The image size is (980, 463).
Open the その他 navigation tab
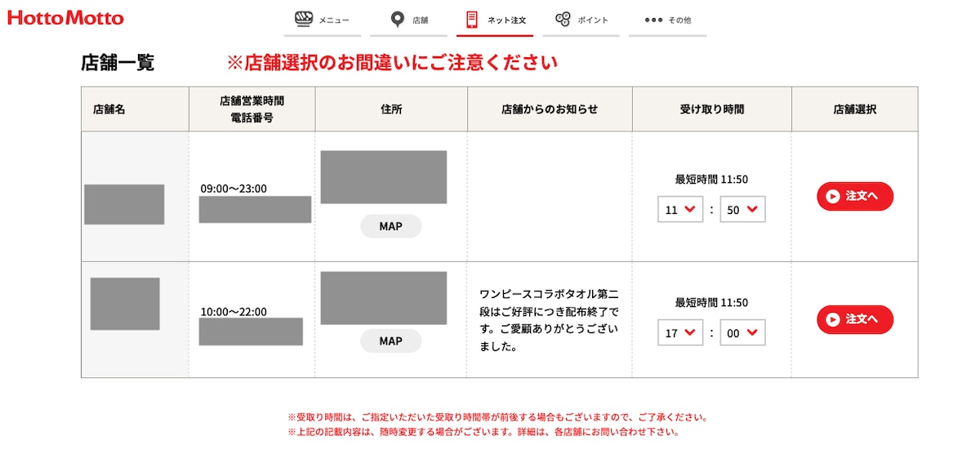(x=667, y=20)
